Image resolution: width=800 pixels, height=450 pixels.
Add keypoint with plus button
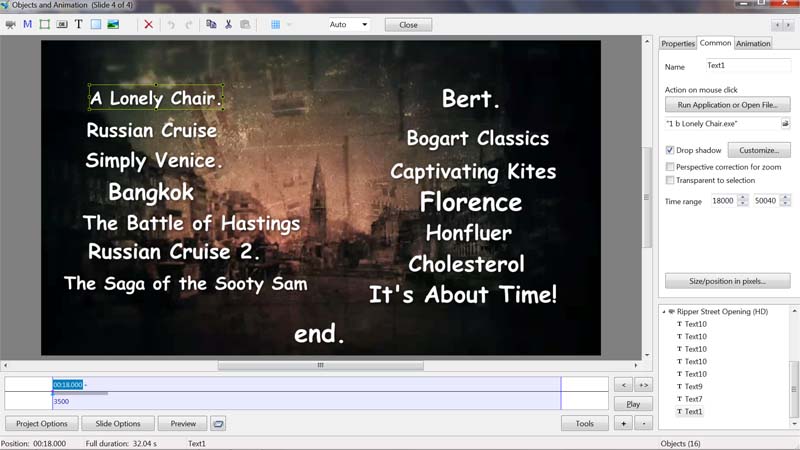click(623, 423)
